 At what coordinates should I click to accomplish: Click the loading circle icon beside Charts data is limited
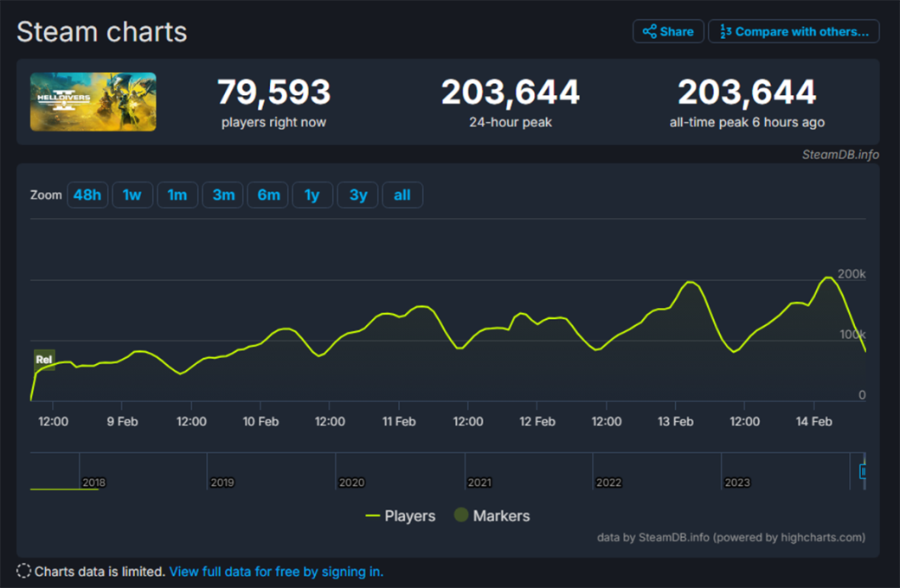[x=23, y=571]
